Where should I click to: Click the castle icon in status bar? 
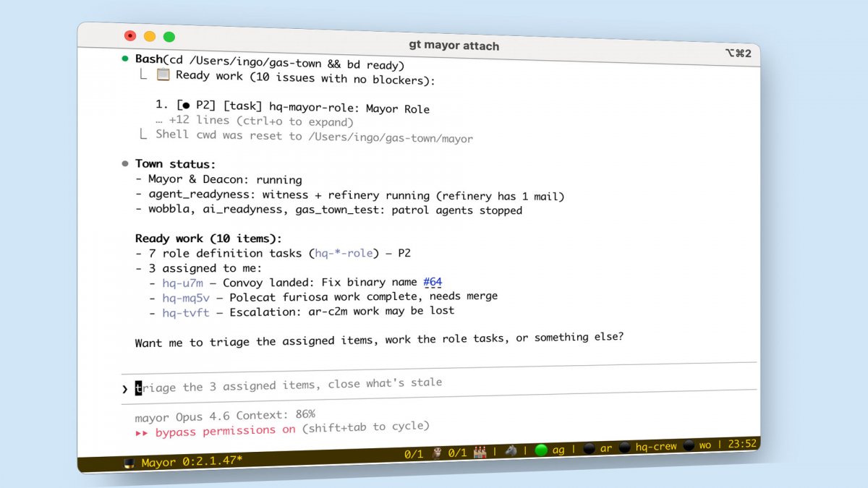coord(478,452)
